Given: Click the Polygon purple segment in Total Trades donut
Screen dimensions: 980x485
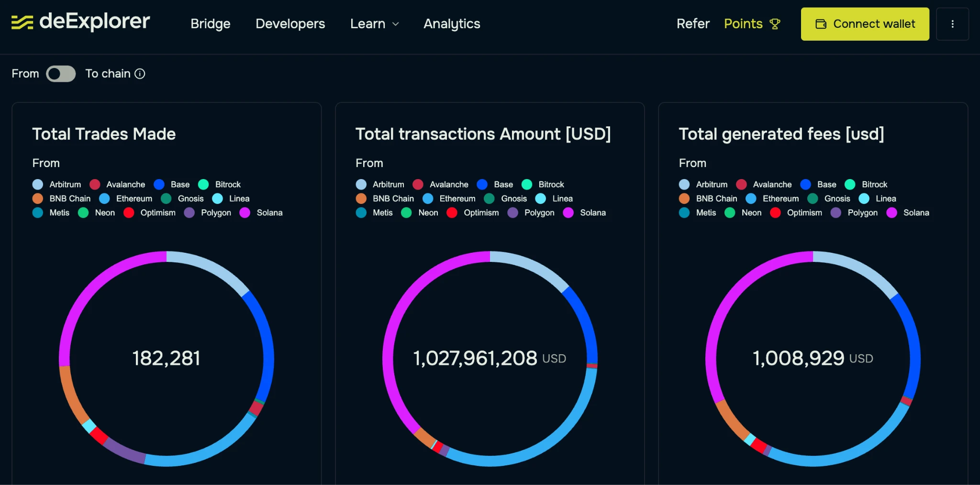Looking at the screenshot, I should (123, 451).
